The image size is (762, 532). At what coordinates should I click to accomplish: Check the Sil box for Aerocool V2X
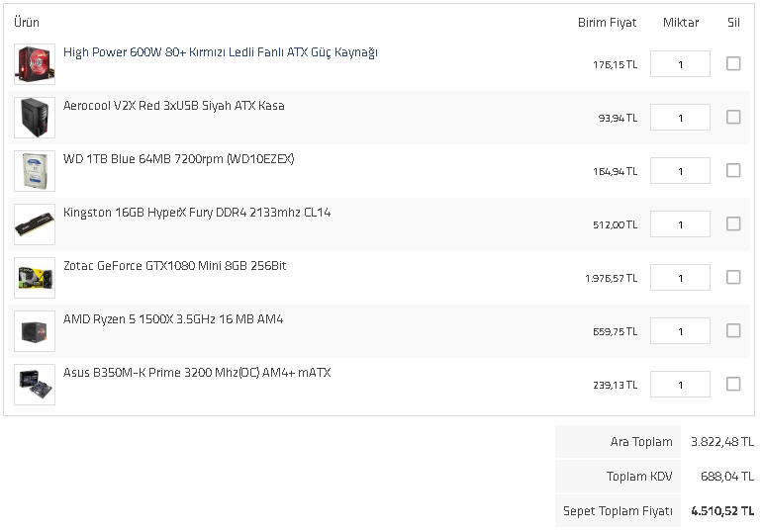click(x=733, y=117)
